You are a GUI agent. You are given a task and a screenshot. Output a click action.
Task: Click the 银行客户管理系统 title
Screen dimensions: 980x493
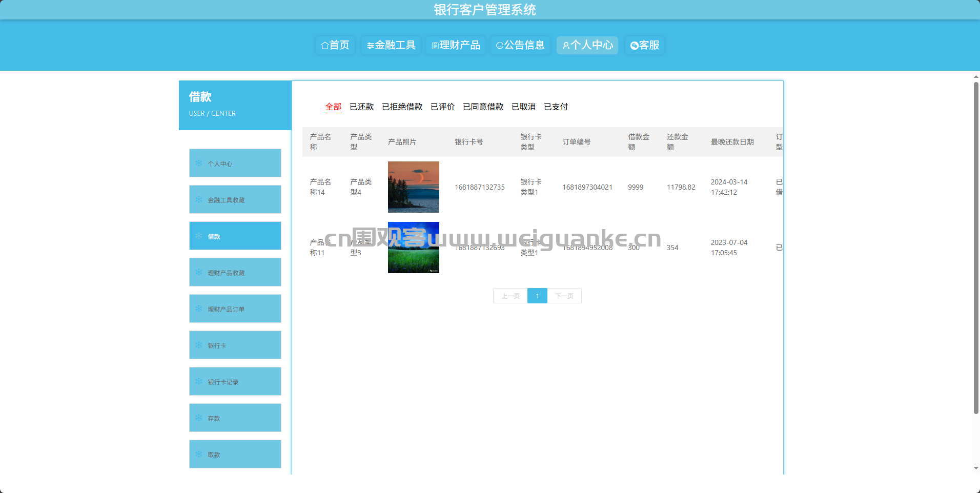[x=485, y=10]
